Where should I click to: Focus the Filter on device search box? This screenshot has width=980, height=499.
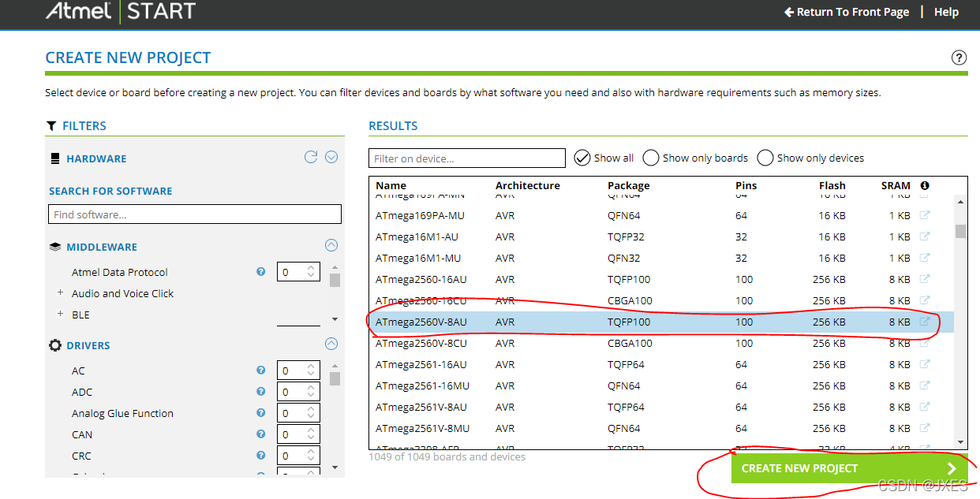[x=467, y=158]
